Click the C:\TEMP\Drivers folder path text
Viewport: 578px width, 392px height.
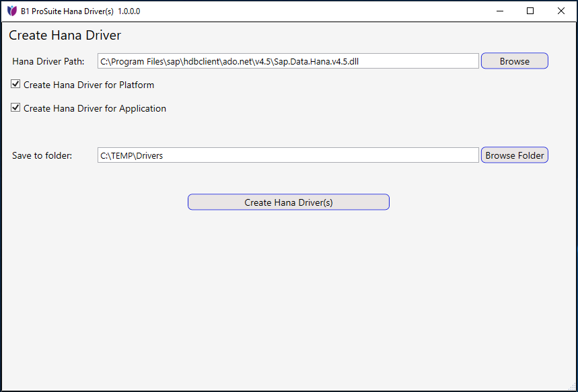point(132,155)
